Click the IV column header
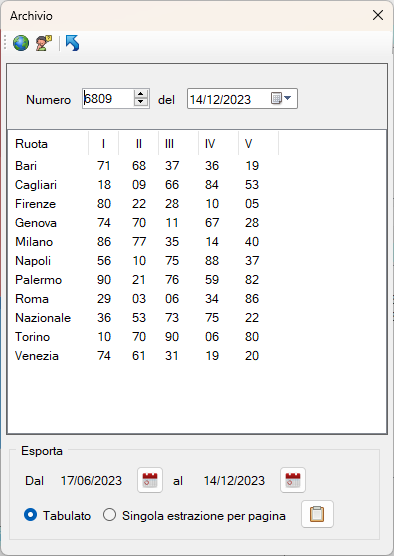Viewport: 394px width, 556px height. click(x=218, y=144)
